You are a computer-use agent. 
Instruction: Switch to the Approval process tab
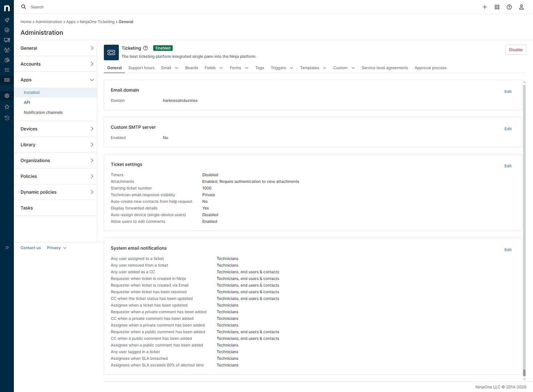pyautogui.click(x=431, y=68)
